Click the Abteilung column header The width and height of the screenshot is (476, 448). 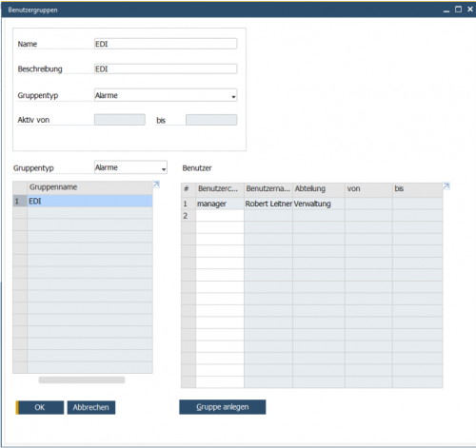(x=319, y=189)
